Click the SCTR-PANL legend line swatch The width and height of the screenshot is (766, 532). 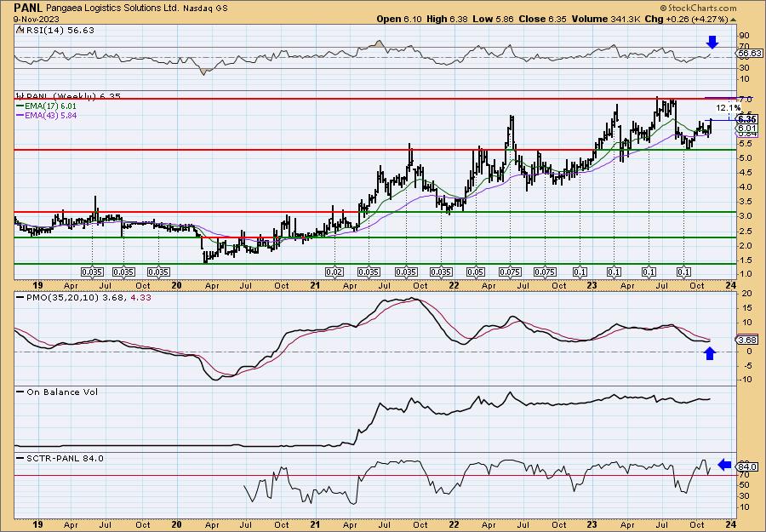(20, 458)
